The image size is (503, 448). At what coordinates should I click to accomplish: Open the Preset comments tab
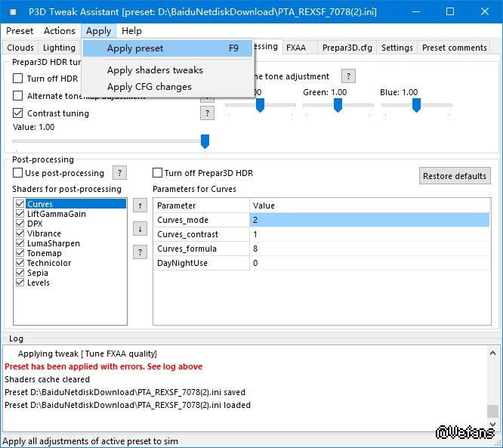click(x=454, y=48)
